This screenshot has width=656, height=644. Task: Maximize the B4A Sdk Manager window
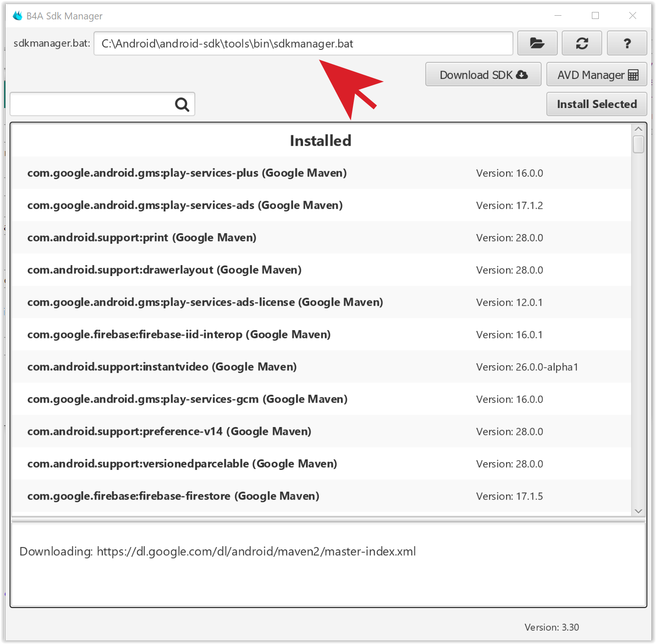click(x=596, y=16)
